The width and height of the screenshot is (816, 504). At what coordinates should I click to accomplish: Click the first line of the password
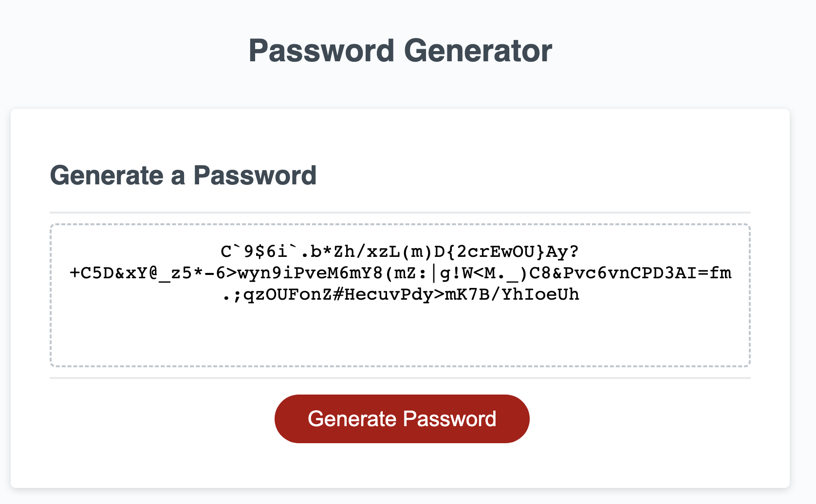(x=399, y=252)
